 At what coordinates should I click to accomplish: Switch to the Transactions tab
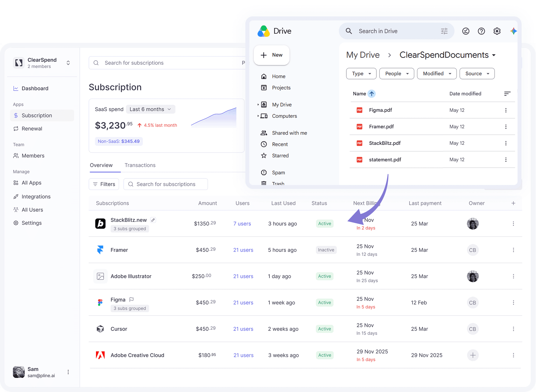click(x=140, y=165)
